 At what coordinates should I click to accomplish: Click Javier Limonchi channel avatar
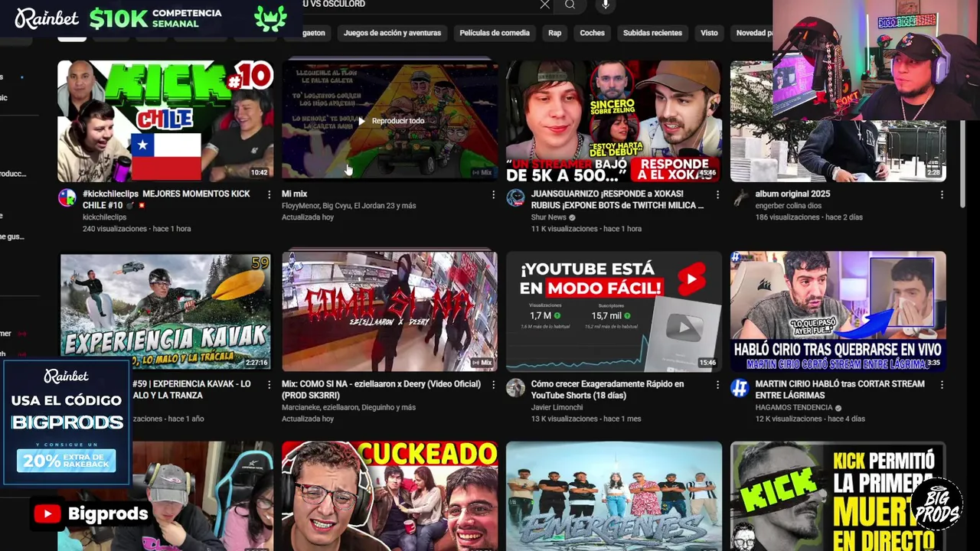point(515,387)
